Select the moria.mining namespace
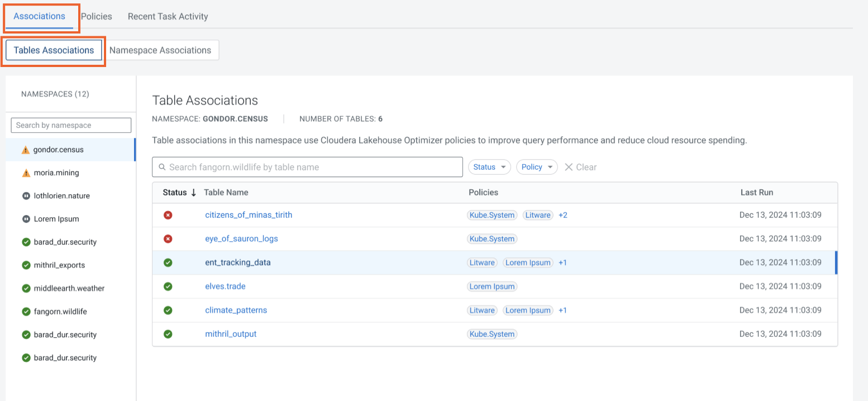868x401 pixels. (x=70, y=173)
